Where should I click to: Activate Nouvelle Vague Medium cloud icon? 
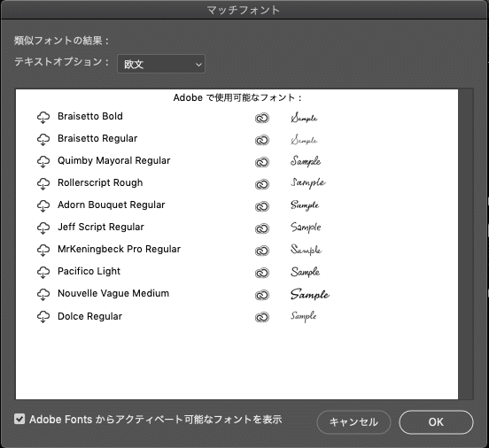43,295
